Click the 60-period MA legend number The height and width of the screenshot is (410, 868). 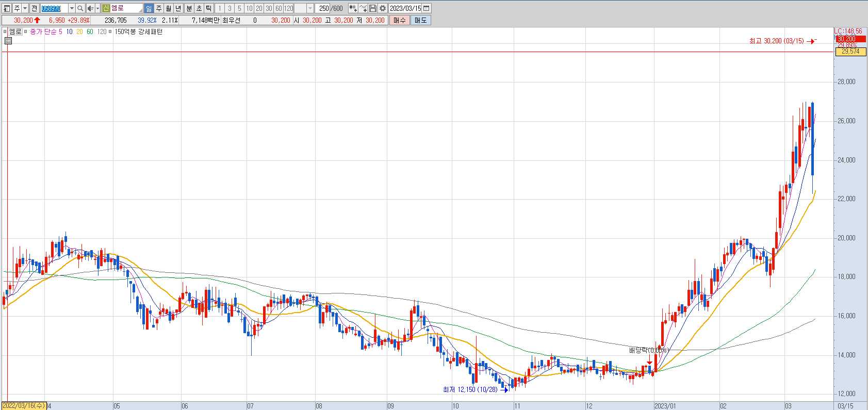pyautogui.click(x=90, y=31)
